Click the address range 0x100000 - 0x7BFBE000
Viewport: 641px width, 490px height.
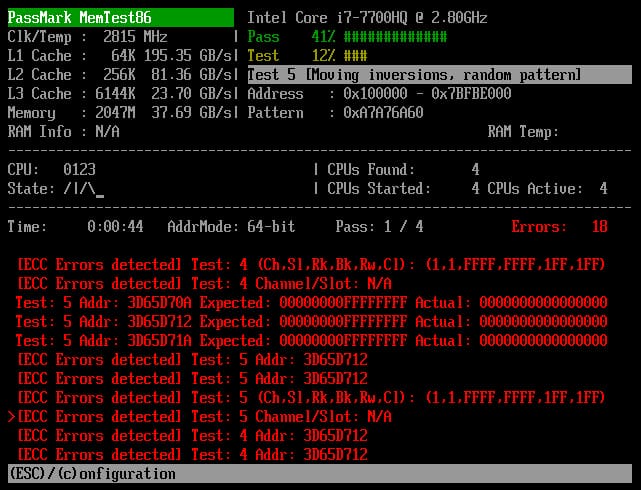point(426,94)
